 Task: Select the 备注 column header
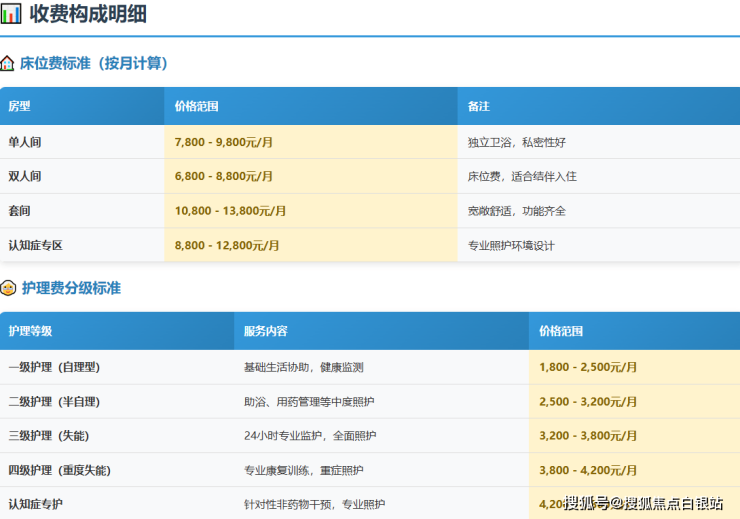[479, 106]
